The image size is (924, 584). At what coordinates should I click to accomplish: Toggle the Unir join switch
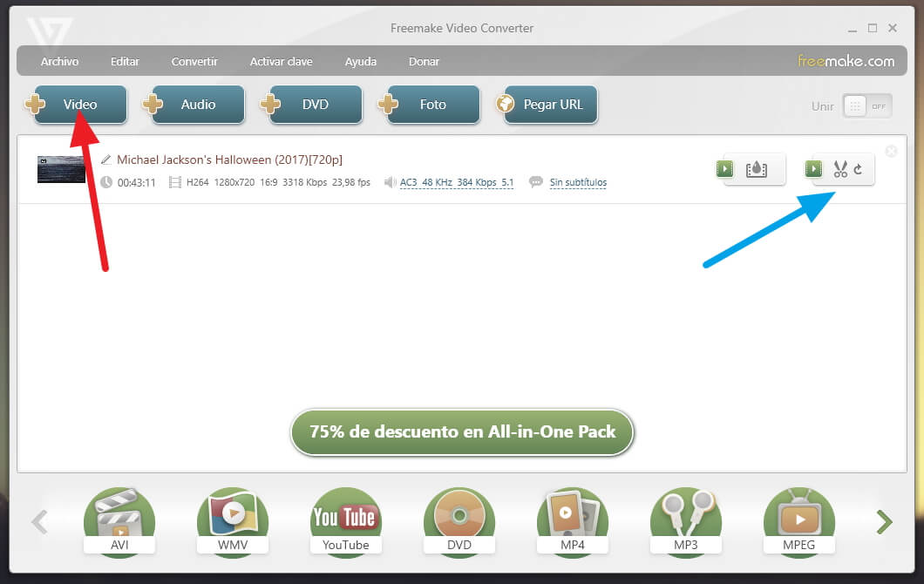point(866,106)
